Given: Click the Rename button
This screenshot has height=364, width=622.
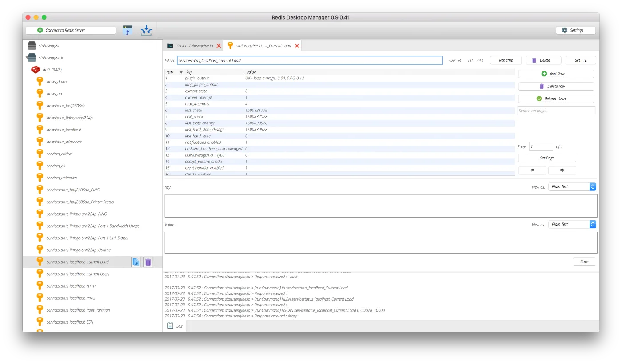Looking at the screenshot, I should click(x=506, y=60).
